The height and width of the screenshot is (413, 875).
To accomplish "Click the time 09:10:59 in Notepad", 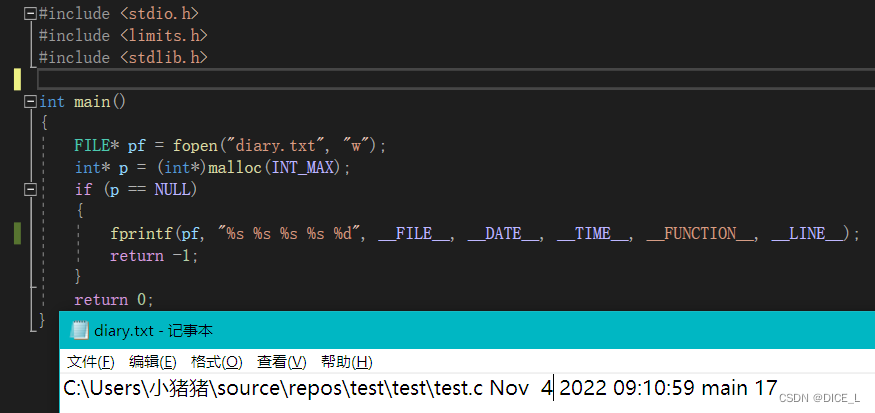I will pyautogui.click(x=653, y=388).
